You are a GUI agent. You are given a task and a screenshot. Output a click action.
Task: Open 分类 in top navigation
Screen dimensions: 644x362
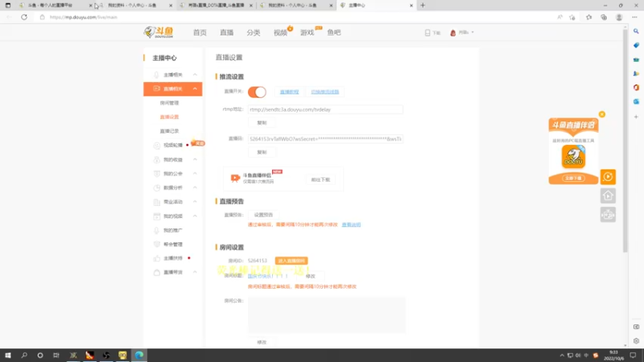point(254,32)
